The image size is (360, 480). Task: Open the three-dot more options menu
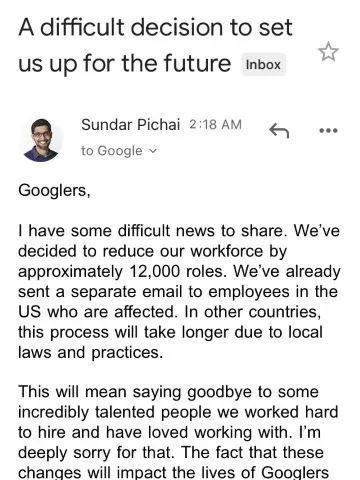point(328,130)
